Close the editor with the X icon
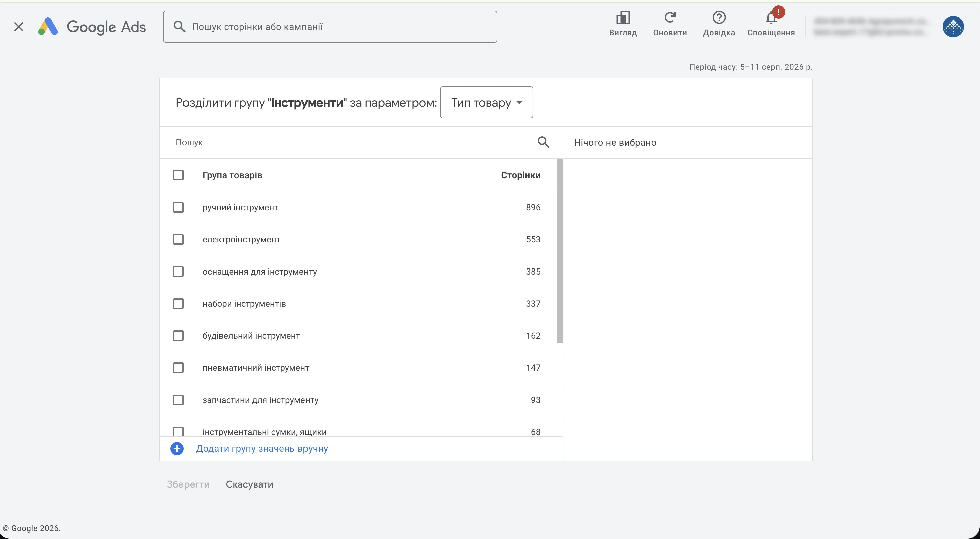980x539 pixels. [x=19, y=27]
